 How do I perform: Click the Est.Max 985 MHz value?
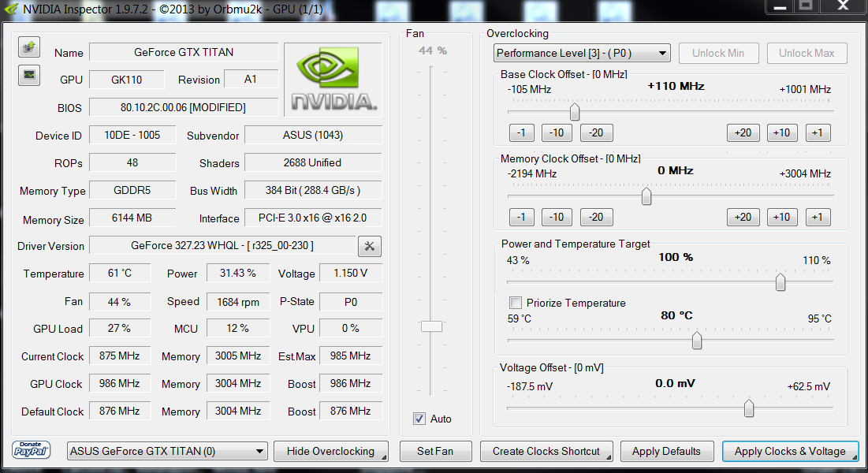tap(350, 356)
